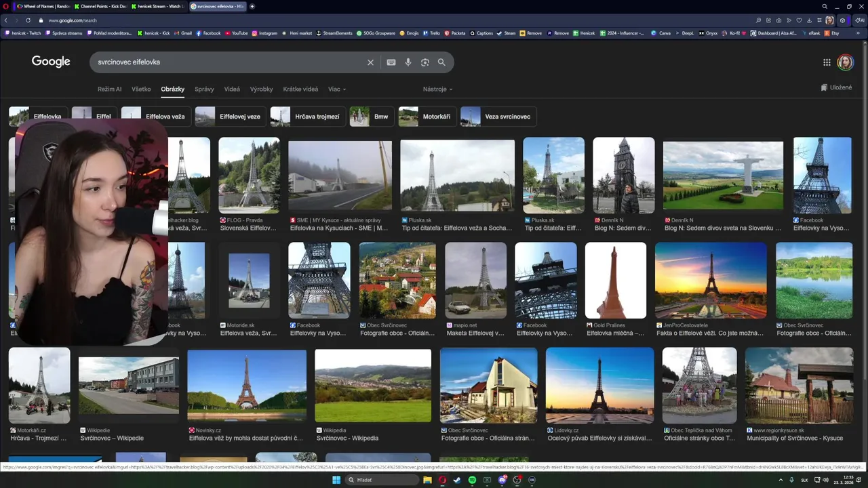Clear the Google search box with X
This screenshot has height=488, width=868.
(x=370, y=62)
